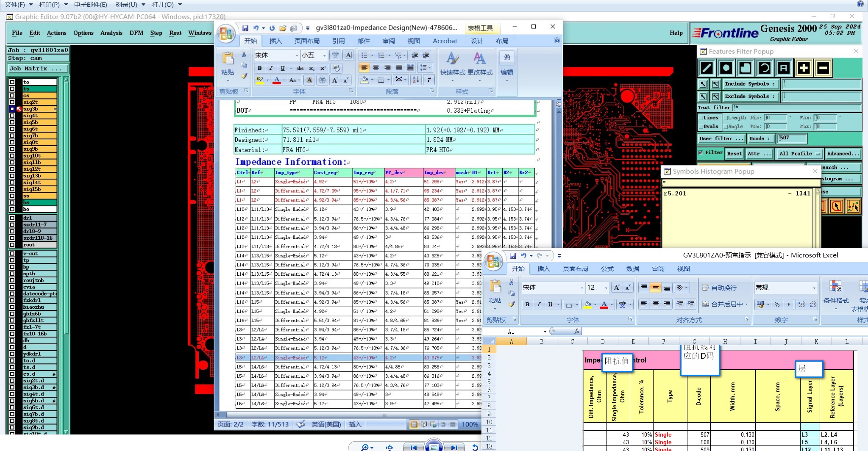Select the arc filter icon in Features Filter
The width and height of the screenshot is (868, 451).
point(765,68)
